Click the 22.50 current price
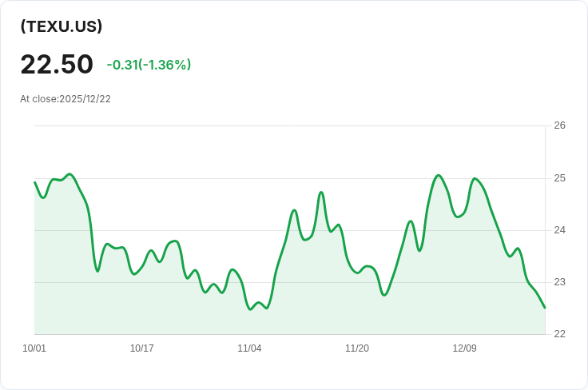Viewport: 588px width, 390px height. click(57, 64)
